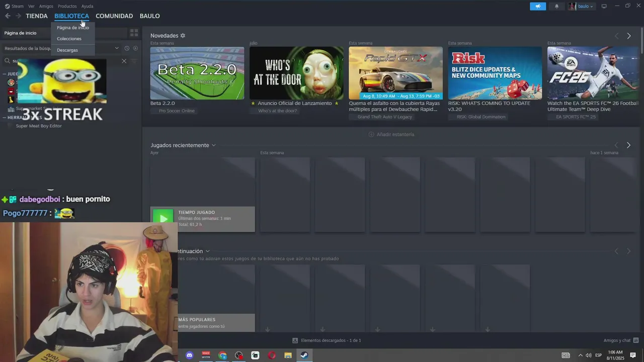Screen dimensions: 644x362
Task: Open the system volume tray icon
Action: click(589, 355)
